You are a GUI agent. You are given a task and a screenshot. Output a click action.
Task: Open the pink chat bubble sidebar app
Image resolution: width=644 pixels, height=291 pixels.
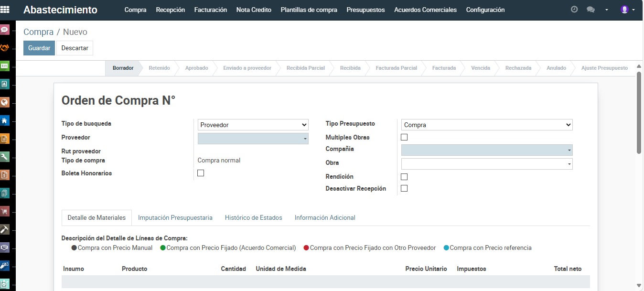[5, 30]
